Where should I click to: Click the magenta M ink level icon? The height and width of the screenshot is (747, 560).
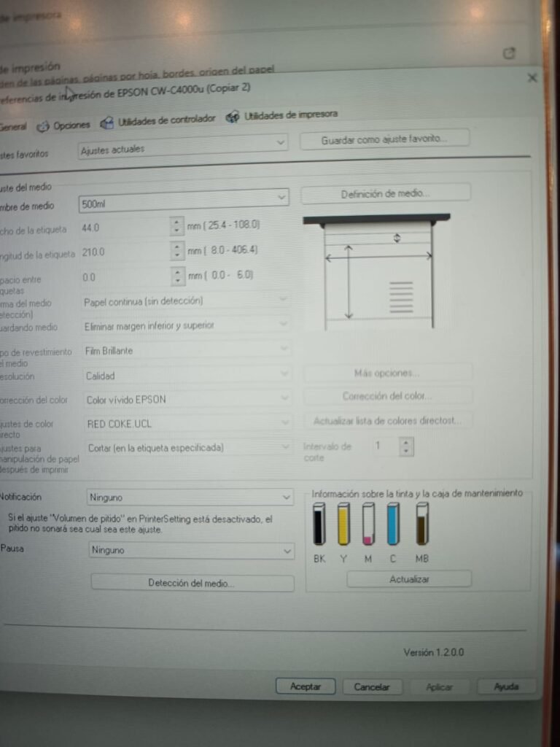pos(368,525)
